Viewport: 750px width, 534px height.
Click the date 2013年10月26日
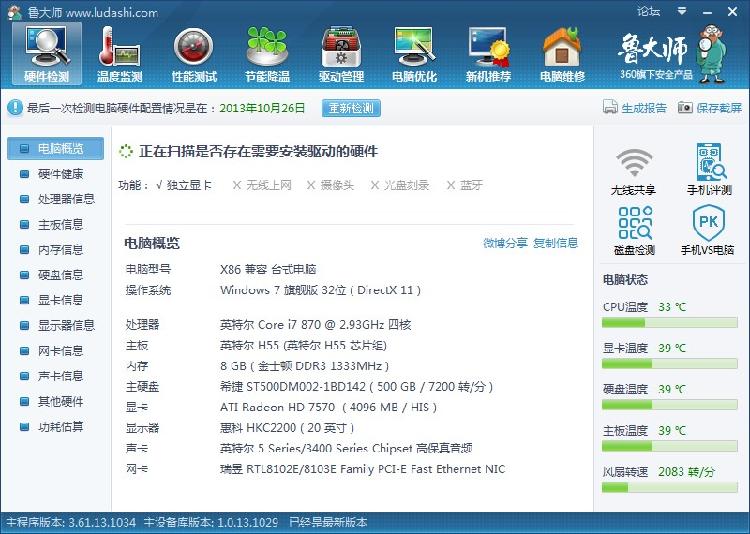[262, 108]
